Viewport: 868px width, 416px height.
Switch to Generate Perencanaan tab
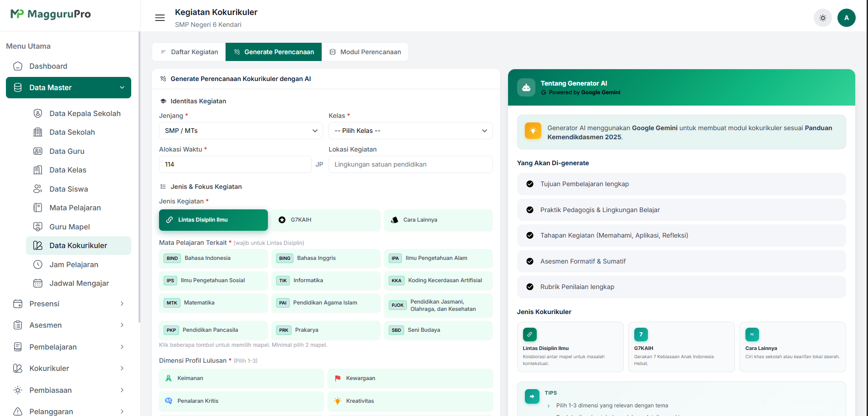coord(274,52)
